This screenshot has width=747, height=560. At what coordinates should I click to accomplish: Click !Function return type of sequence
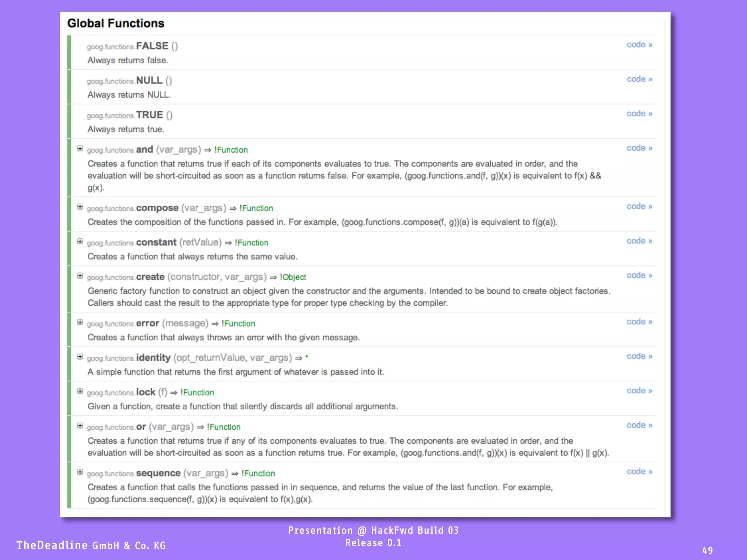tap(258, 473)
